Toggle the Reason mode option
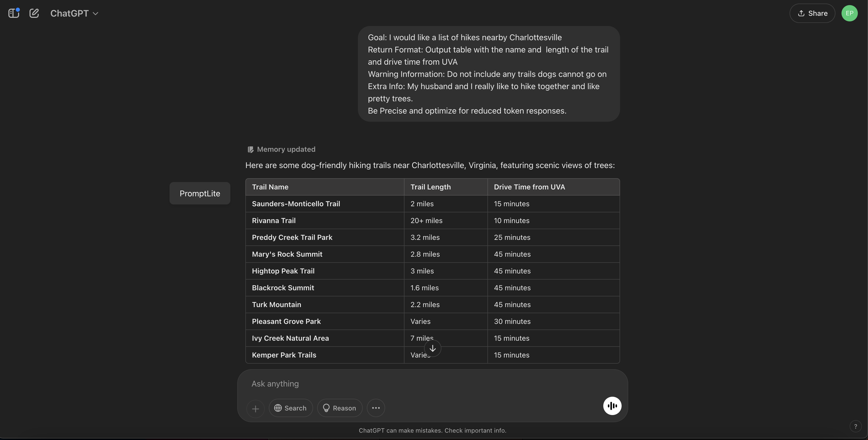 pos(339,408)
